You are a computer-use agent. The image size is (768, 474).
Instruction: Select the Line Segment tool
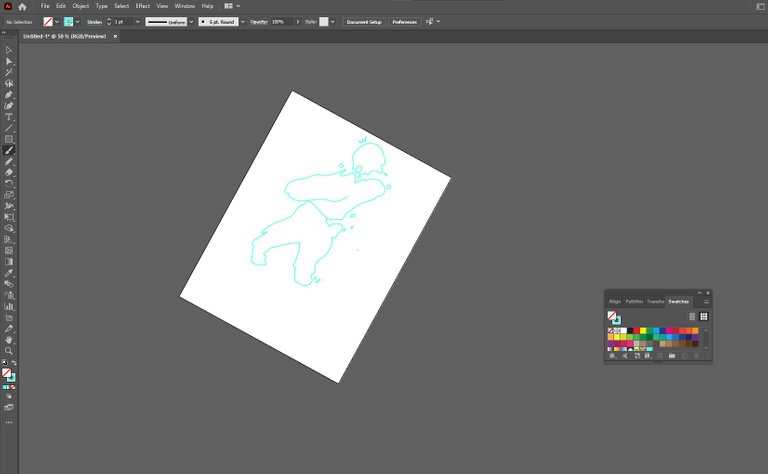click(9, 128)
